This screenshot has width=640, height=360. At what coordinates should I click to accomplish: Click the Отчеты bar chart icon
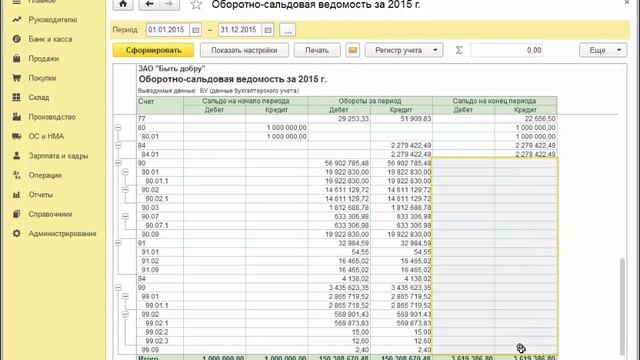[16, 195]
